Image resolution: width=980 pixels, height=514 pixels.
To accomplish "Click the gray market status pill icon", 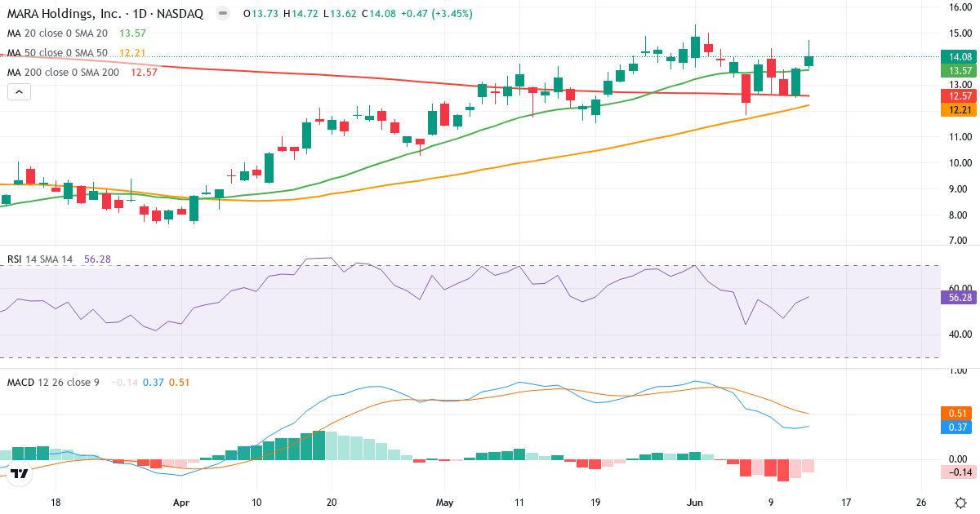I will (222, 14).
